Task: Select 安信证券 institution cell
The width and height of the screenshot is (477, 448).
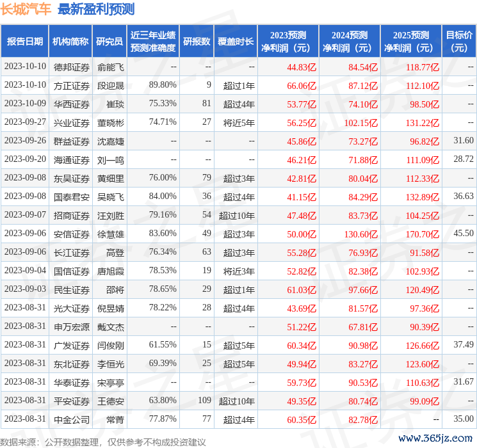Action: 72,234
